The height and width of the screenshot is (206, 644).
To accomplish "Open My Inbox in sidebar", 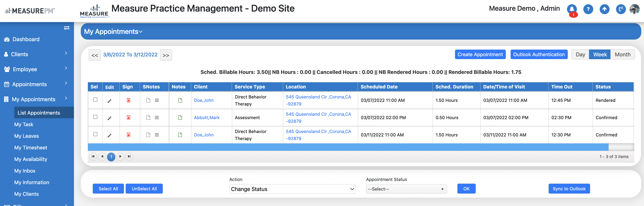I will click(x=25, y=171).
